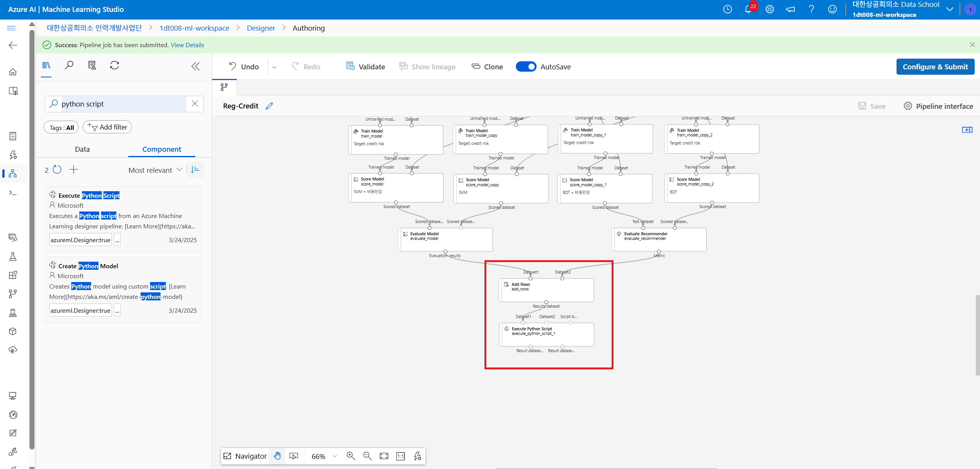The width and height of the screenshot is (980, 469).
Task: Toggle the sort order button
Action: [x=195, y=170]
